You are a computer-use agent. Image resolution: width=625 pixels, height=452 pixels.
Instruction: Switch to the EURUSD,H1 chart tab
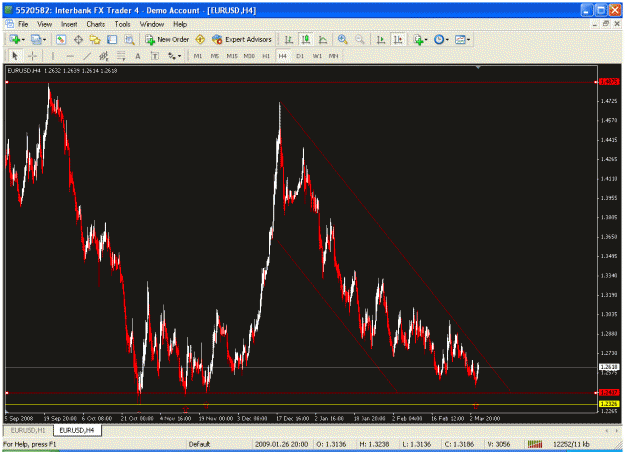click(28, 430)
